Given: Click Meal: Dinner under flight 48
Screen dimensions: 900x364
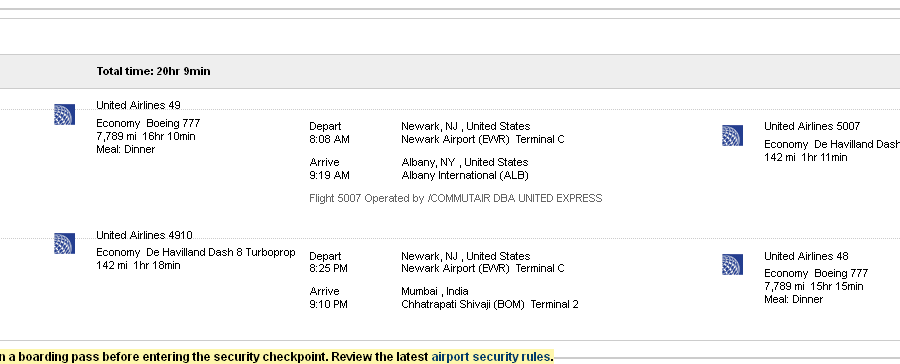Looking at the screenshot, I should (793, 299).
